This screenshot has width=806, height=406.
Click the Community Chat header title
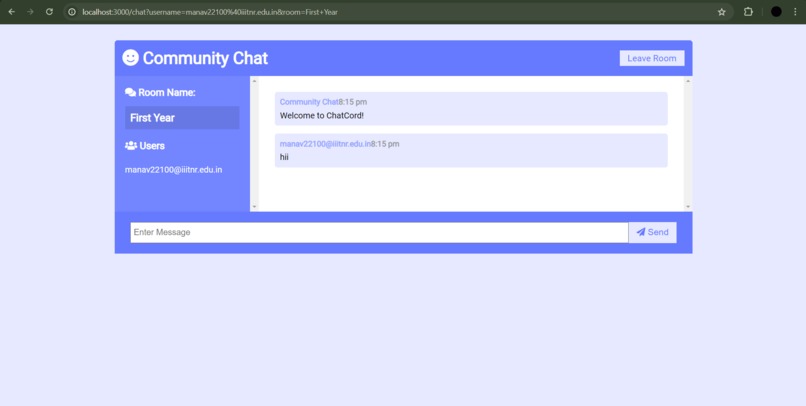[205, 58]
